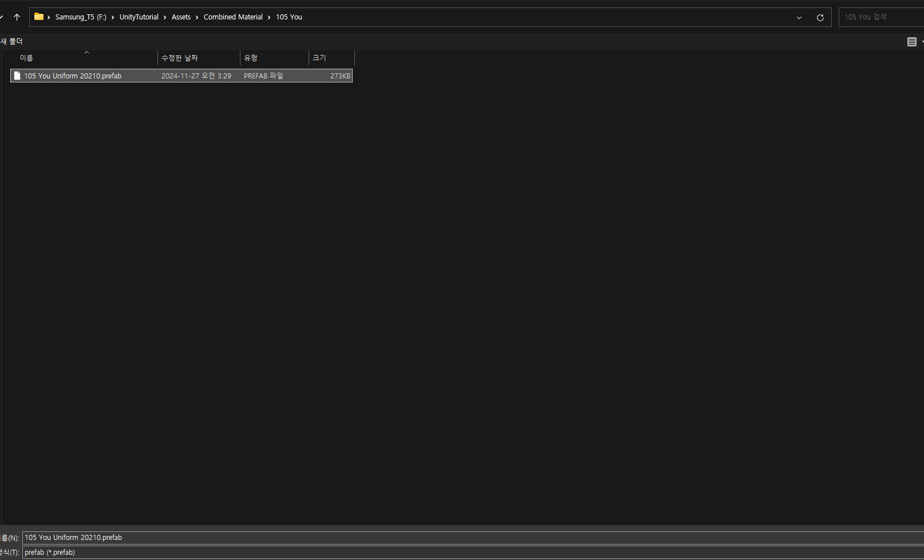This screenshot has width=924, height=560.
Task: Open Combined Material in the address bar
Action: tap(233, 17)
